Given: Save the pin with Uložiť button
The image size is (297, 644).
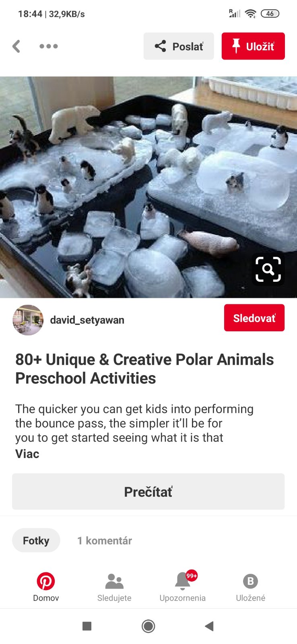Looking at the screenshot, I should tap(253, 46).
